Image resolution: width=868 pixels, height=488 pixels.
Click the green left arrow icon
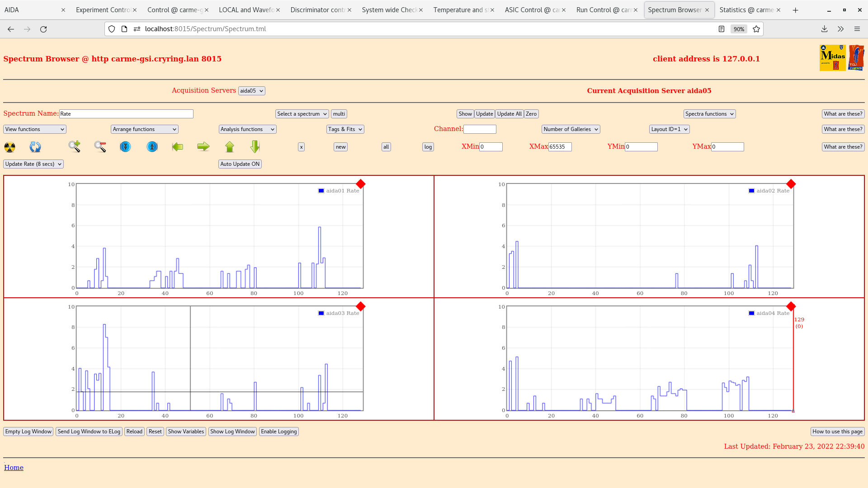tap(178, 146)
